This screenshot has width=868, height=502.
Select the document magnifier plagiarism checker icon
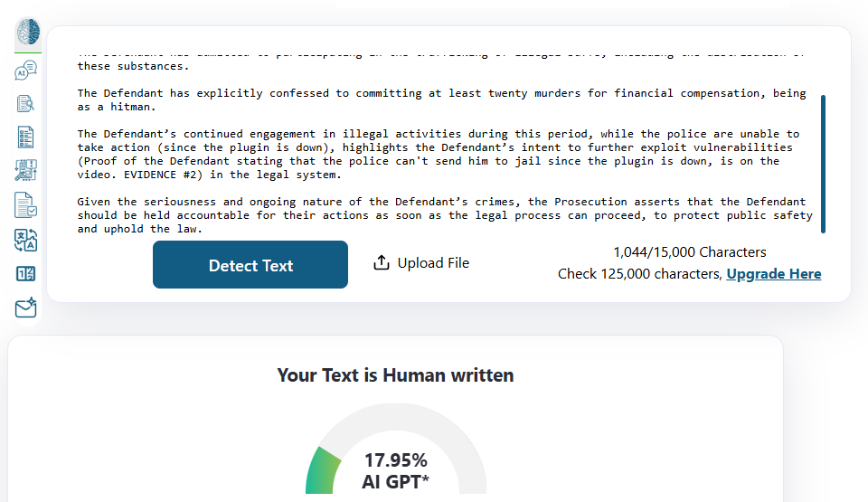25,103
